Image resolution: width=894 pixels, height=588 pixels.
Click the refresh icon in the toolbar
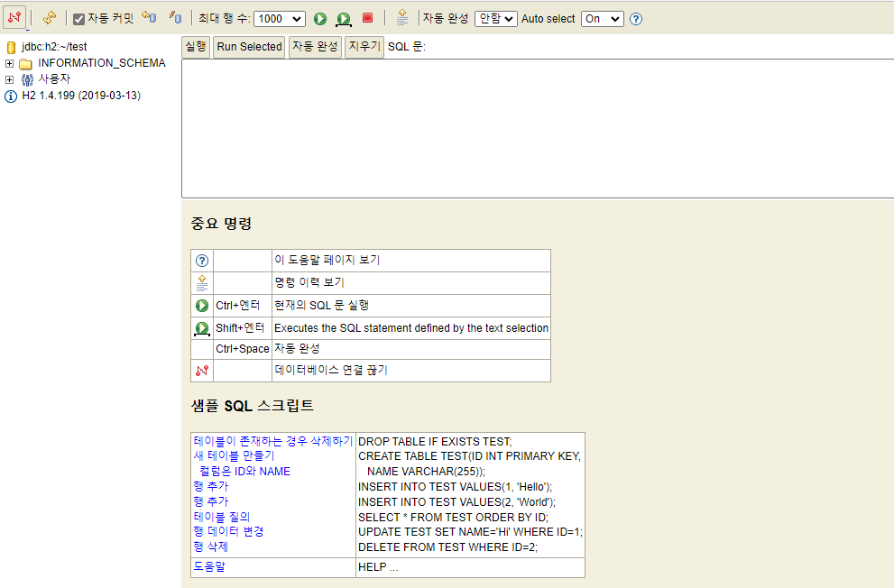tap(50, 18)
